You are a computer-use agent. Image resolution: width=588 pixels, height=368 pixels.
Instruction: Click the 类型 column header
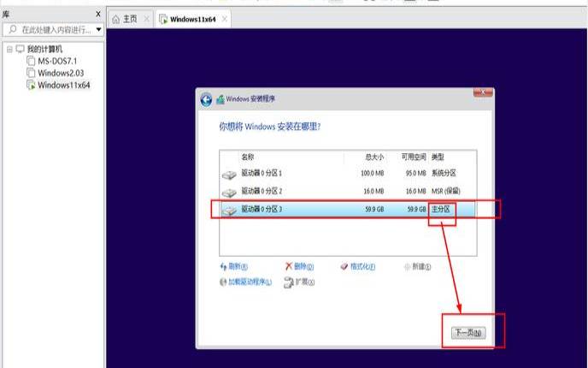tap(438, 157)
